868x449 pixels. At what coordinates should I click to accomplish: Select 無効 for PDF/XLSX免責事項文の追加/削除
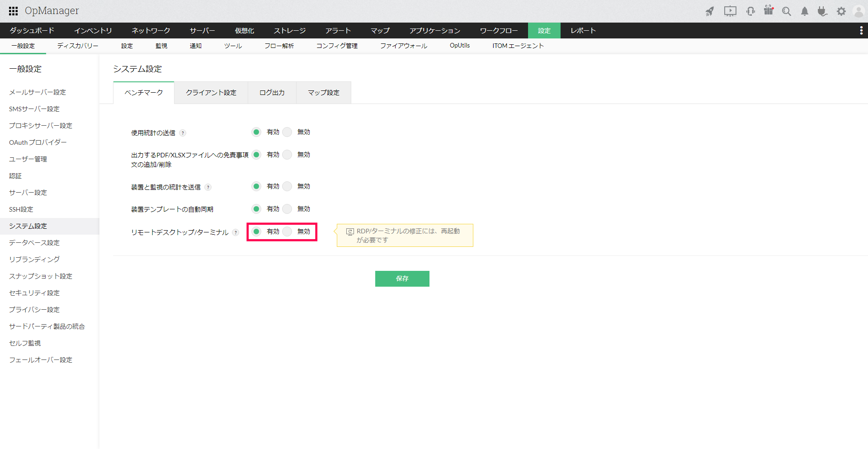click(x=287, y=155)
